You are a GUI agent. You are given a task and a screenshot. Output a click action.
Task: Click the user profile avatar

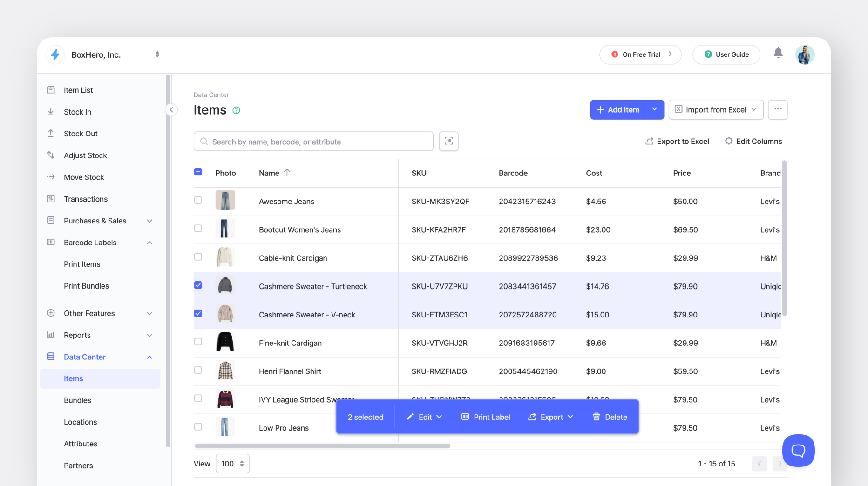click(804, 54)
